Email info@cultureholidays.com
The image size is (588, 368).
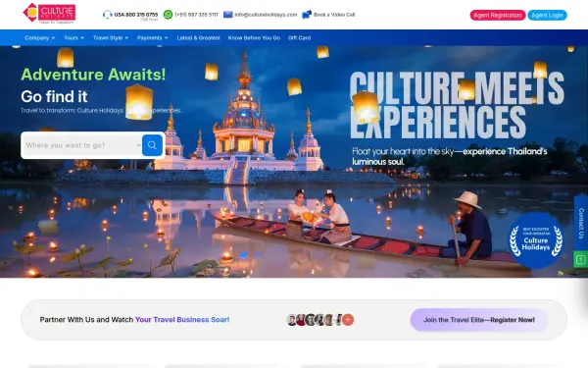tap(266, 15)
